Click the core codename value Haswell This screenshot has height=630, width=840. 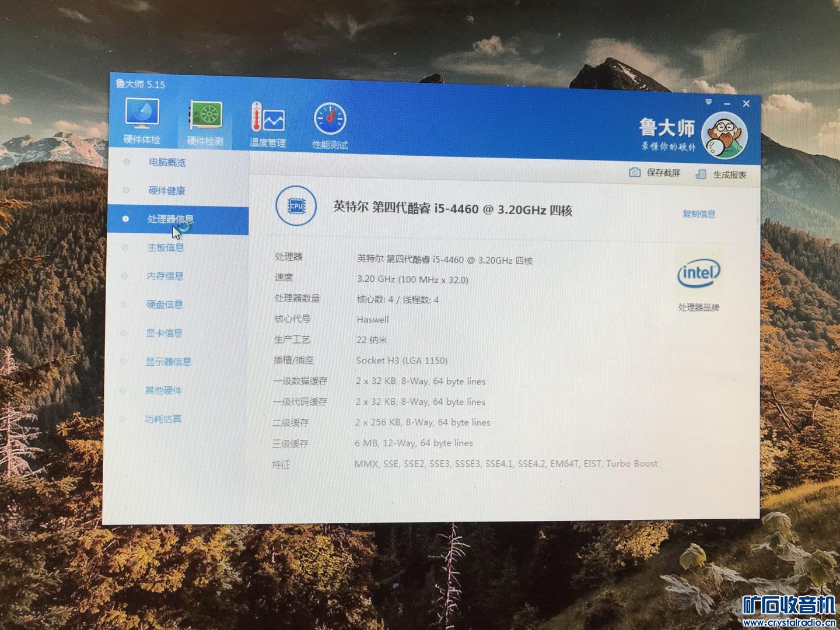tap(372, 320)
